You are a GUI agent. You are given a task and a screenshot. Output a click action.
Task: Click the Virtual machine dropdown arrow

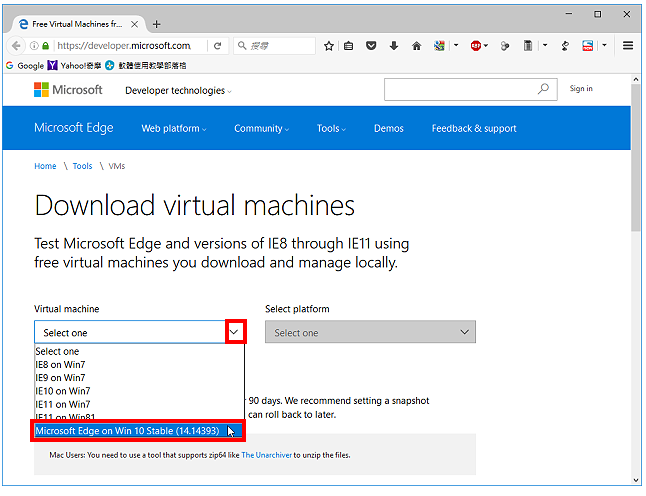(235, 332)
